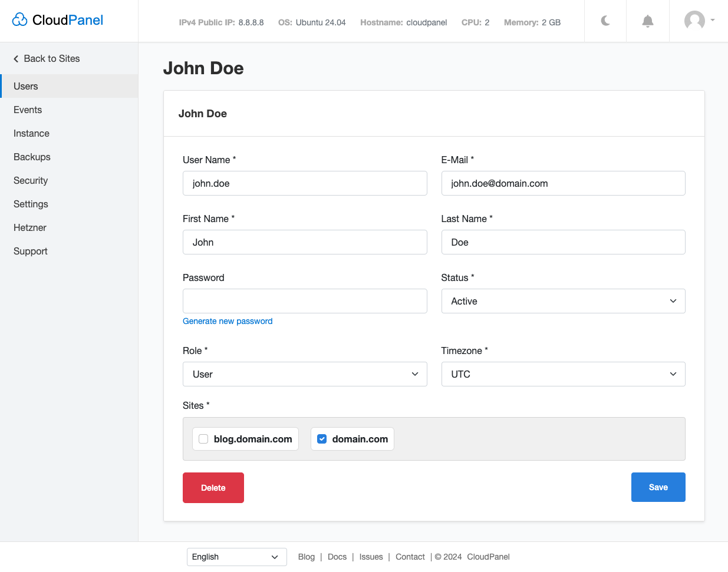
Task: Click the CloudPanel cloud logo
Action: pos(20,20)
